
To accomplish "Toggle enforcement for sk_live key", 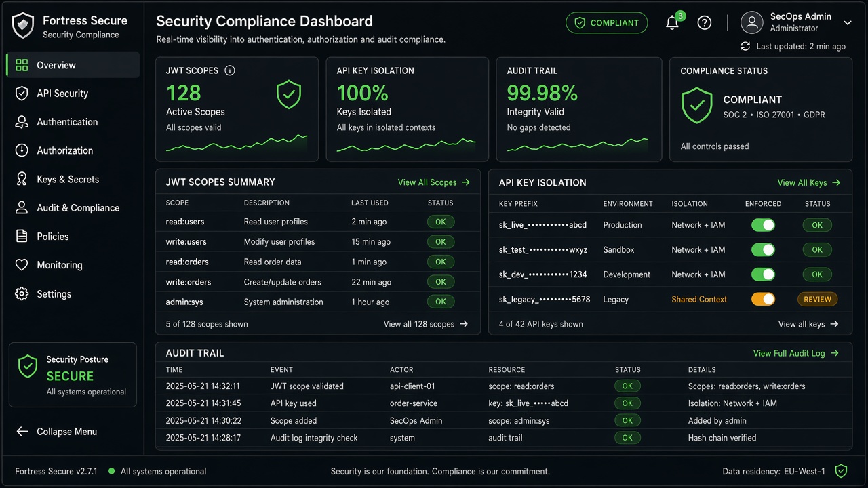I will click(x=763, y=225).
